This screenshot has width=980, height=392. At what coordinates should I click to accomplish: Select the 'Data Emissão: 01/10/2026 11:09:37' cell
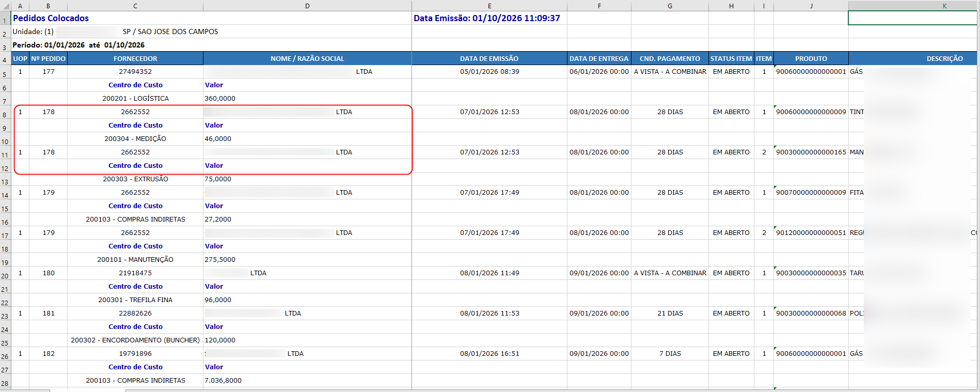coord(487,18)
